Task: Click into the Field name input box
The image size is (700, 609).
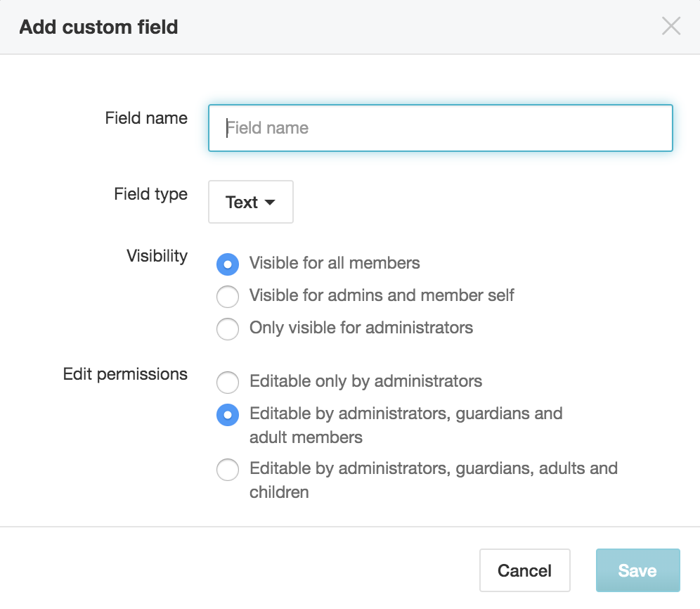Action: pyautogui.click(x=440, y=128)
